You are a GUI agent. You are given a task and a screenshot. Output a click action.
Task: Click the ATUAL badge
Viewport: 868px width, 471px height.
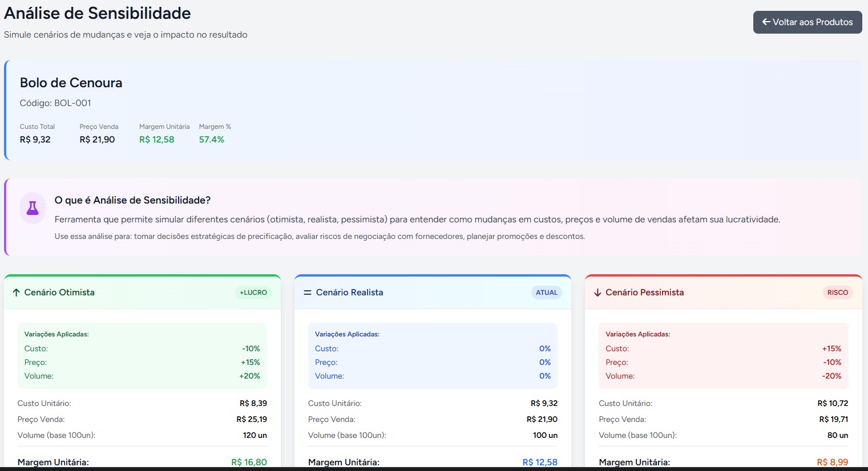tap(546, 293)
